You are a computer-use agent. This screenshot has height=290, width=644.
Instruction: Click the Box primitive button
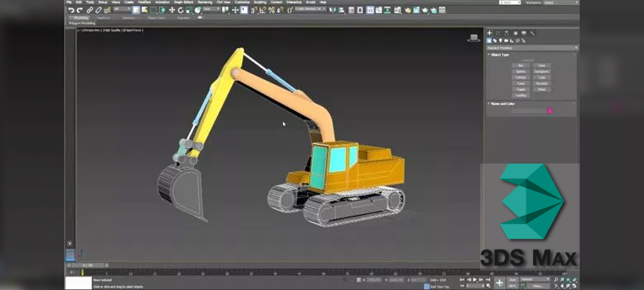click(x=521, y=66)
